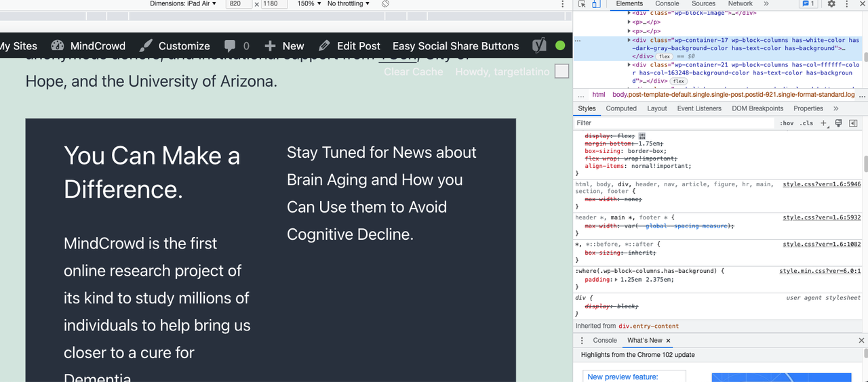
Task: Close the DevTools drawer
Action: 861,341
